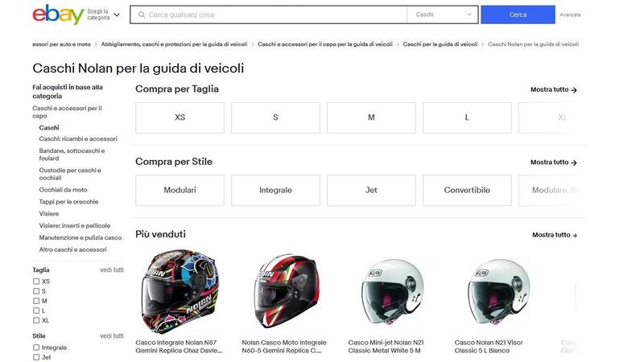Show all sizes via vedi tutti next to Taglia
Viewport: 644px width, 362px height.
pos(112,270)
